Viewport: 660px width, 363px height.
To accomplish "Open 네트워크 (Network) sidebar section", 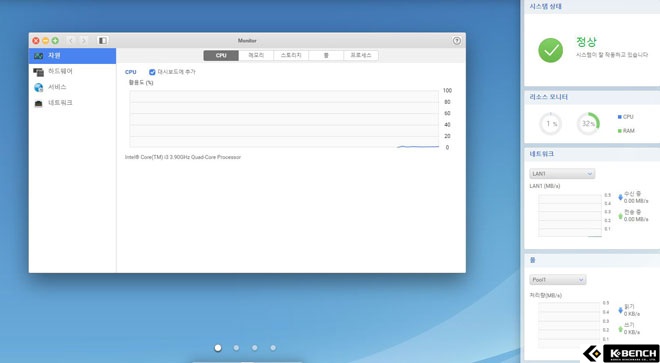I will (x=72, y=103).
